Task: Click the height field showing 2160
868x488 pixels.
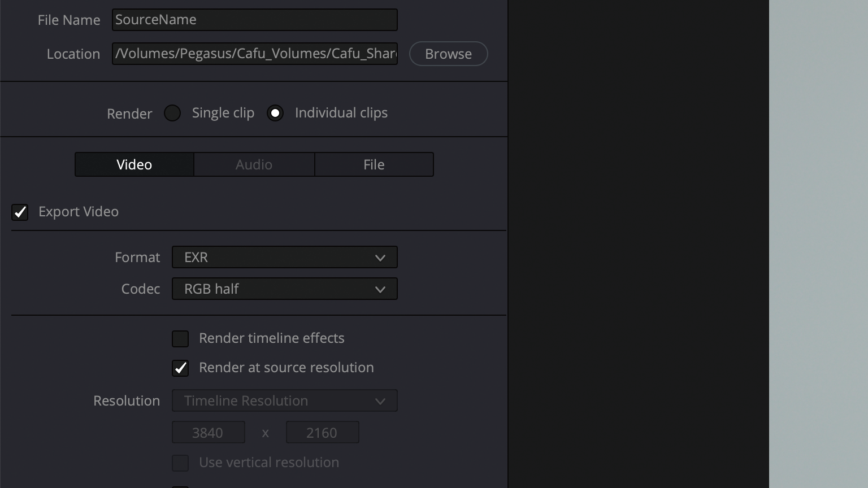Action: coord(322,433)
